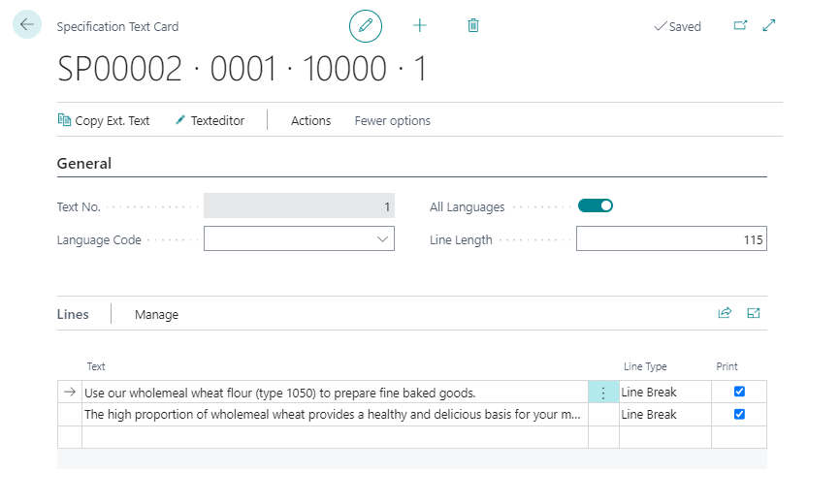Click the Text No. field
The height and width of the screenshot is (504, 840).
[299, 206]
